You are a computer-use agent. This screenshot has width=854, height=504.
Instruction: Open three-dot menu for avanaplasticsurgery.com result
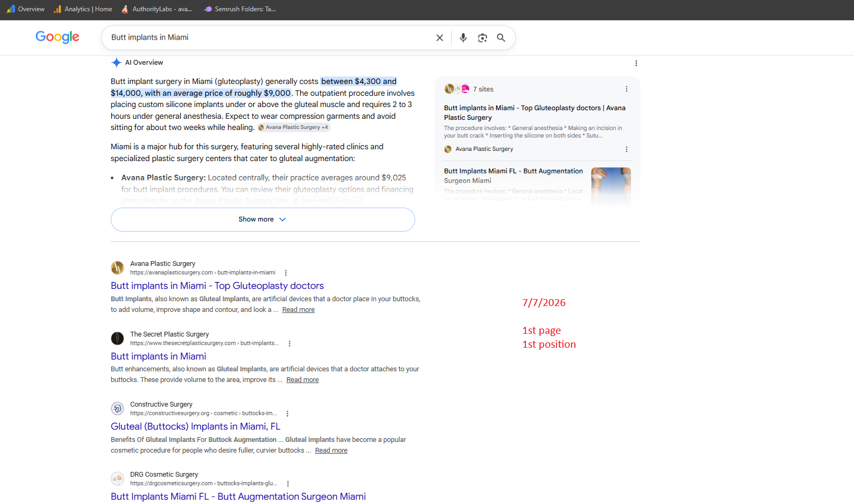(x=286, y=273)
